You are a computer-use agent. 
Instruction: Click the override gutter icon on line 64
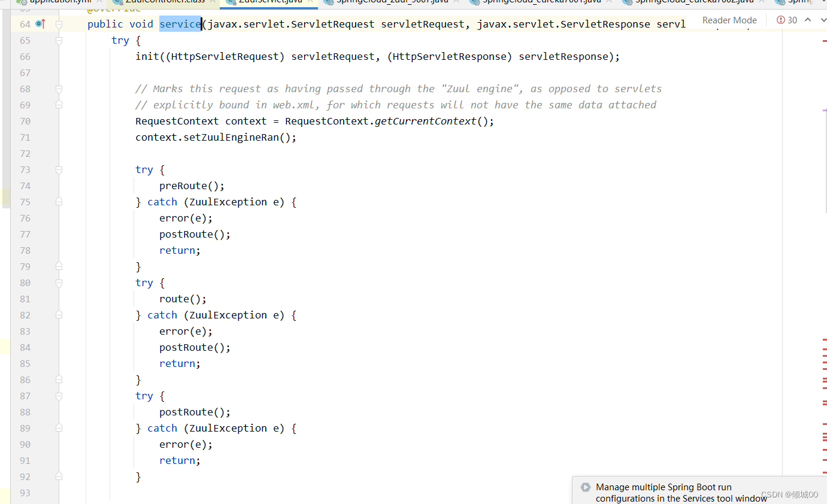[40, 24]
